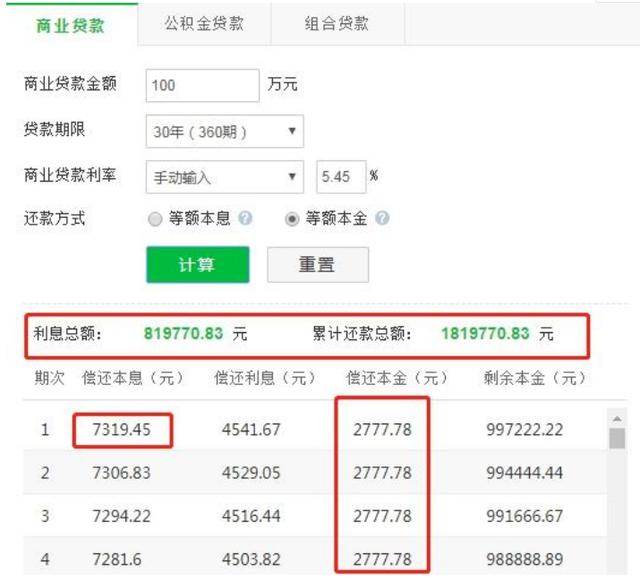Click the 利息总额 label
Viewport: 640px width, 581px height.
pyautogui.click(x=67, y=334)
